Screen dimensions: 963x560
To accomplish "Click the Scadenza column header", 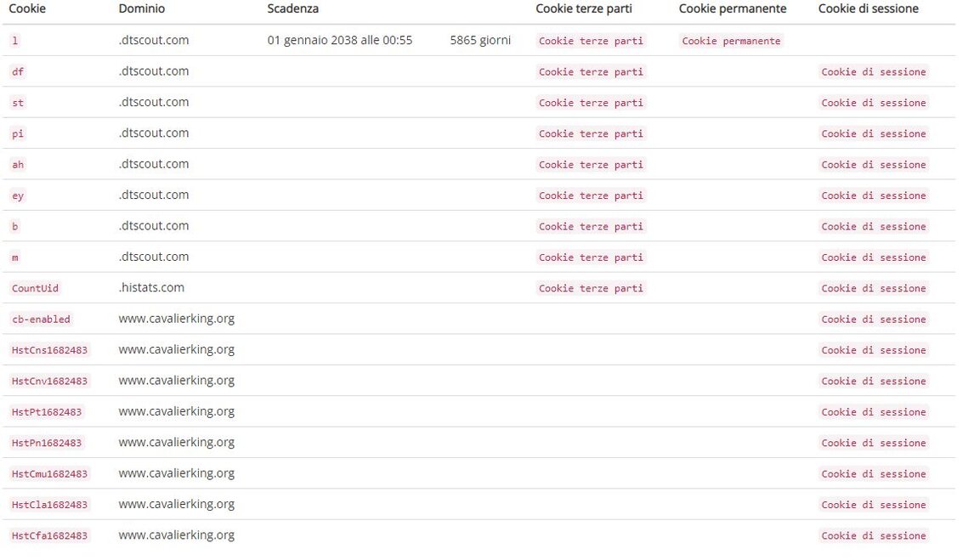I will click(293, 8).
